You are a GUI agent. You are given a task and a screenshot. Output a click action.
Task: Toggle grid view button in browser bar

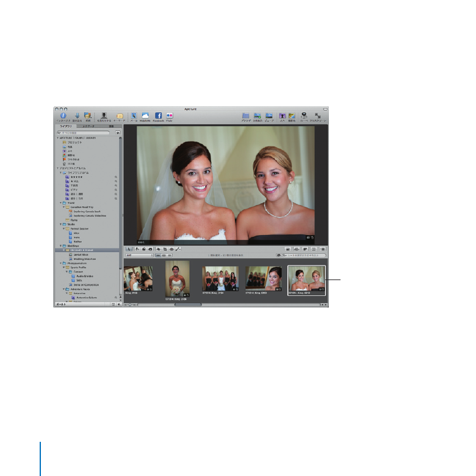164,255
